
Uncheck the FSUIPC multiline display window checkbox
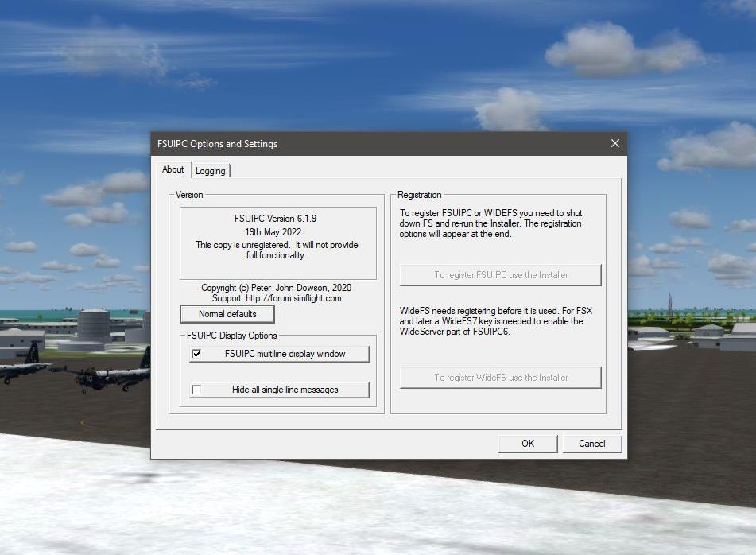pyautogui.click(x=196, y=354)
